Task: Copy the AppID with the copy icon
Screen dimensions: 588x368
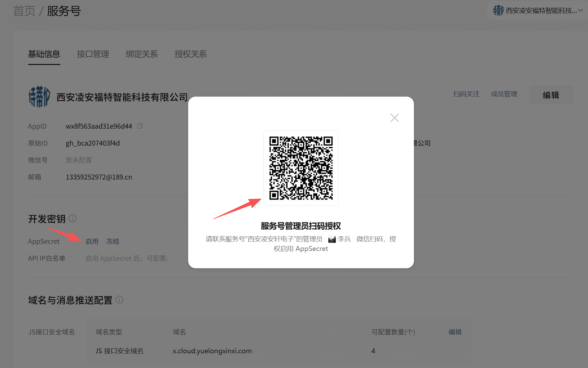Action: pos(140,126)
